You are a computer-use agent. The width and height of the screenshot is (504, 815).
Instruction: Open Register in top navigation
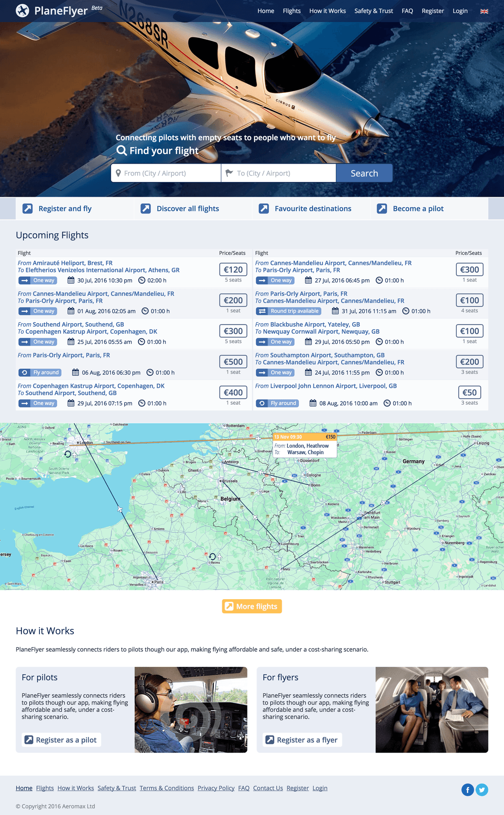coord(433,11)
